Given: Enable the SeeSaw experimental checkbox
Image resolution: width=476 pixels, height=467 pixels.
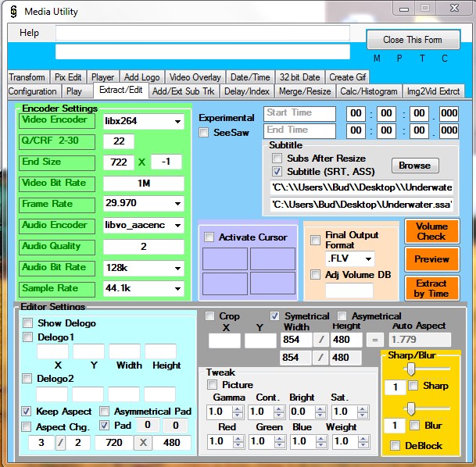Looking at the screenshot, I should pyautogui.click(x=203, y=132).
